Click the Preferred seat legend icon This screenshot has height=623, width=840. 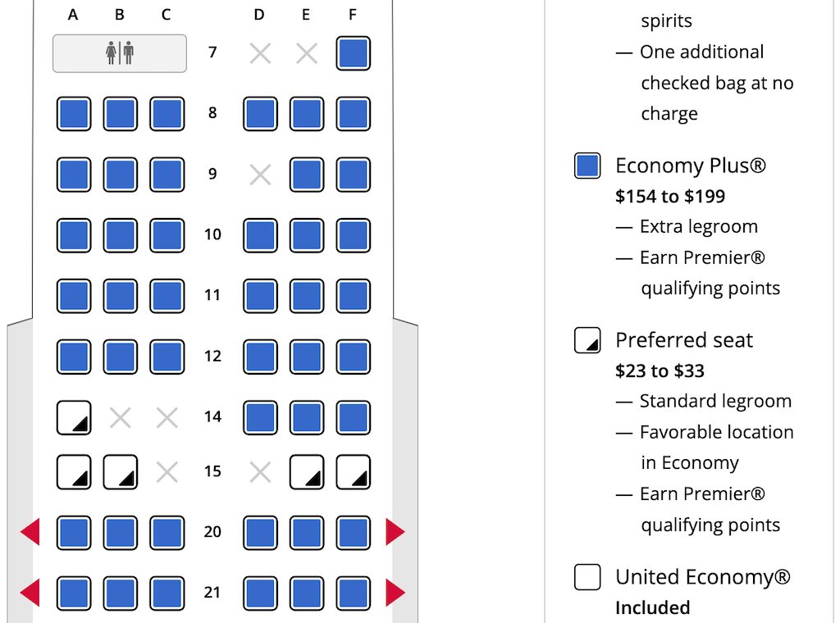pyautogui.click(x=587, y=340)
